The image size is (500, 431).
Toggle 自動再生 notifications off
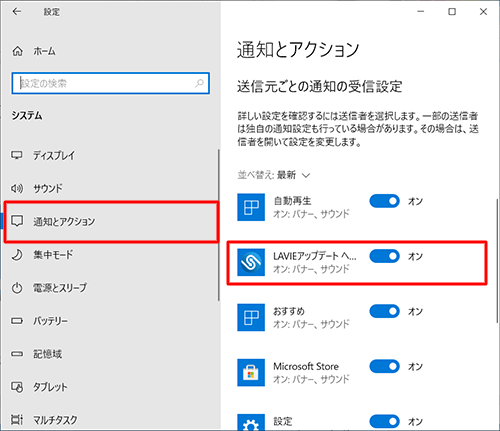[x=384, y=201]
